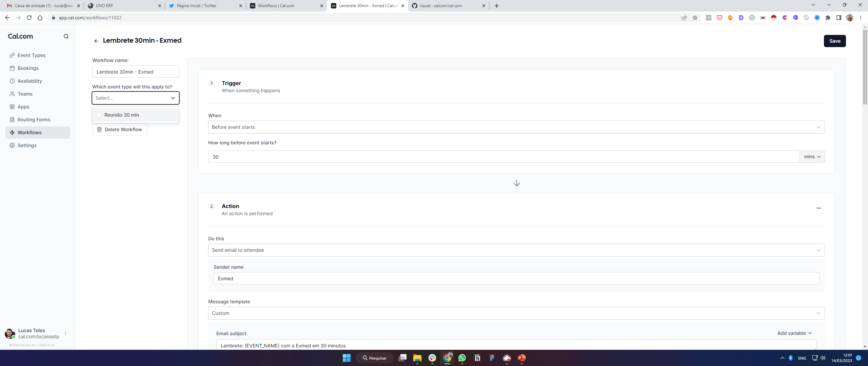Open the When trigger dropdown
The width and height of the screenshot is (868, 366).
[x=516, y=127]
